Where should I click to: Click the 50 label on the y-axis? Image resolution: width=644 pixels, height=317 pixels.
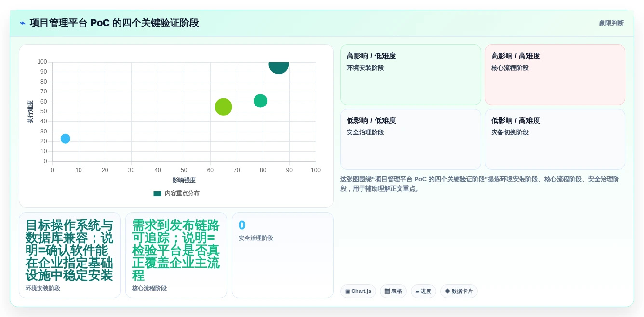pos(44,112)
